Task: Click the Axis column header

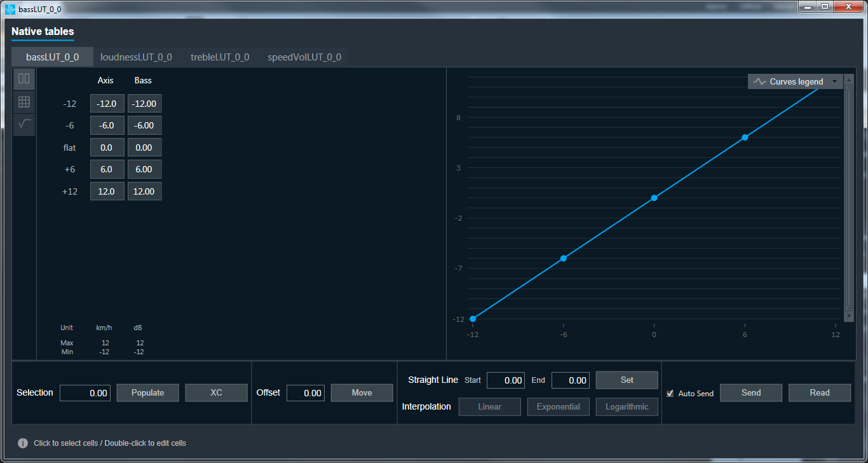Action: pyautogui.click(x=105, y=81)
